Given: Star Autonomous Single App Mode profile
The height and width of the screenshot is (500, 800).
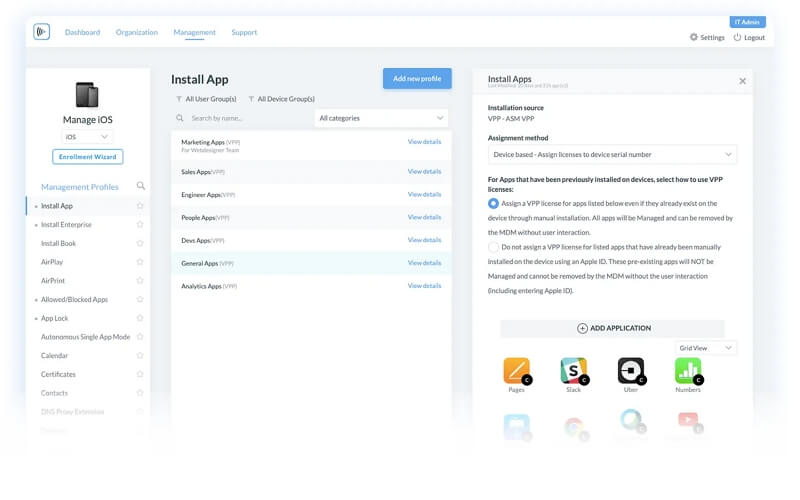Looking at the screenshot, I should pyautogui.click(x=140, y=337).
